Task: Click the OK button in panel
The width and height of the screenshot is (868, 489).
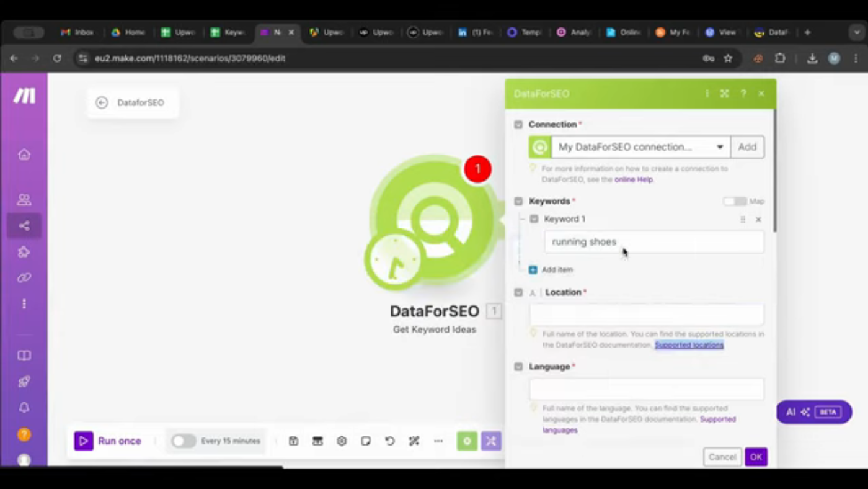Action: click(x=756, y=457)
